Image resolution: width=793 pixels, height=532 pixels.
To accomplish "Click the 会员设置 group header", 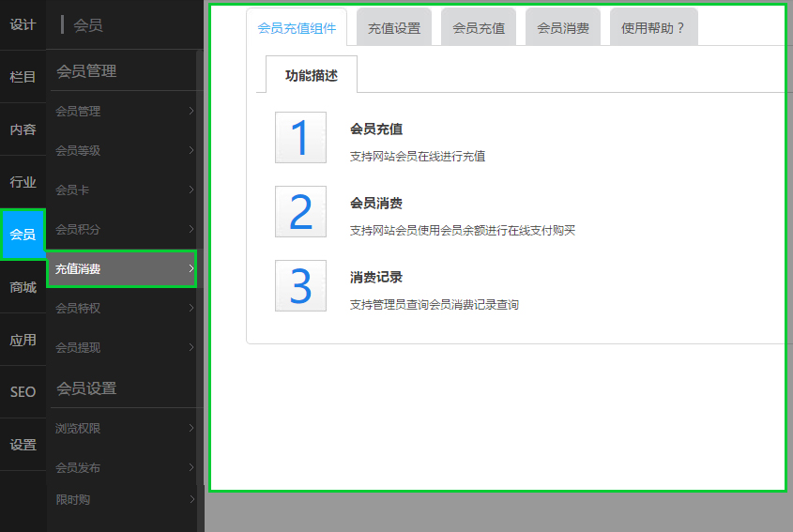I will pyautogui.click(x=86, y=388).
